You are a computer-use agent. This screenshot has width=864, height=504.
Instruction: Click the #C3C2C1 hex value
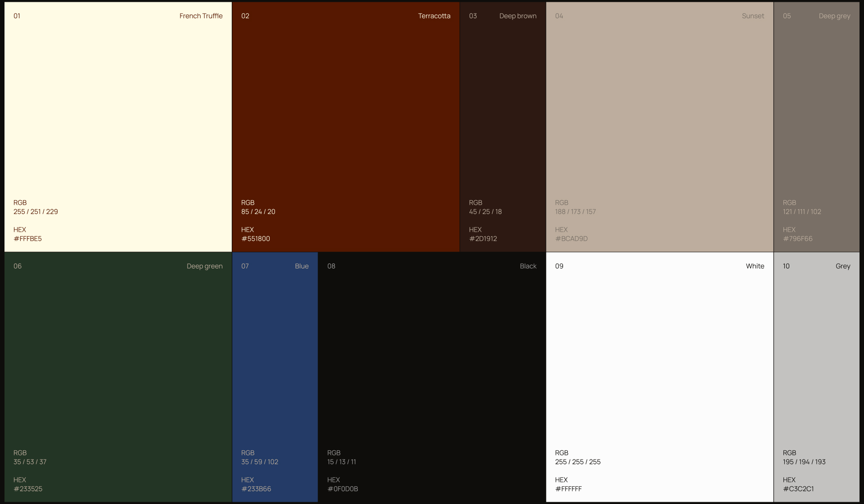point(798,489)
